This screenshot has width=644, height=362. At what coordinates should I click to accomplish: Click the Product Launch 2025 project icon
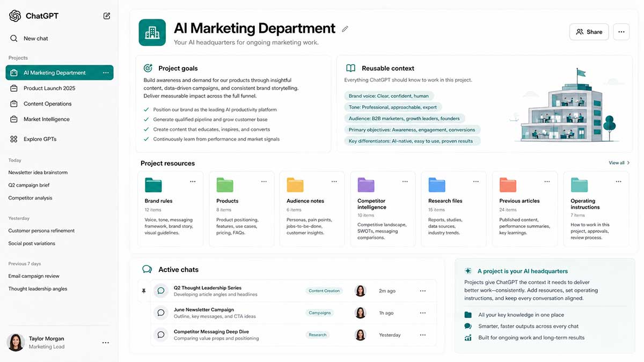[x=14, y=88]
